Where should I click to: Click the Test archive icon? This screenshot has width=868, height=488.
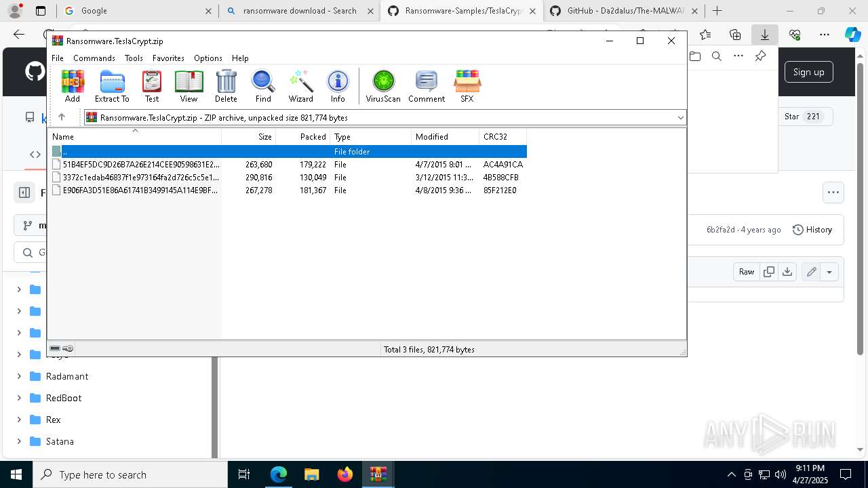click(152, 86)
